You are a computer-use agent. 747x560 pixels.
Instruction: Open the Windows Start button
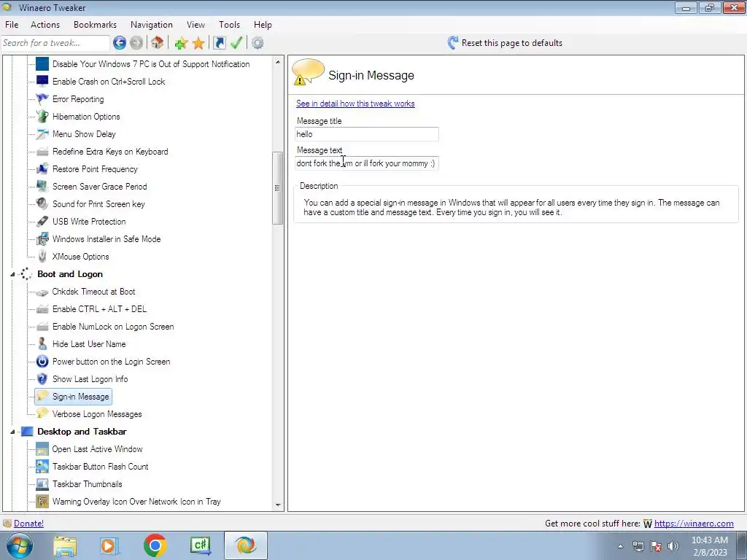(19, 545)
